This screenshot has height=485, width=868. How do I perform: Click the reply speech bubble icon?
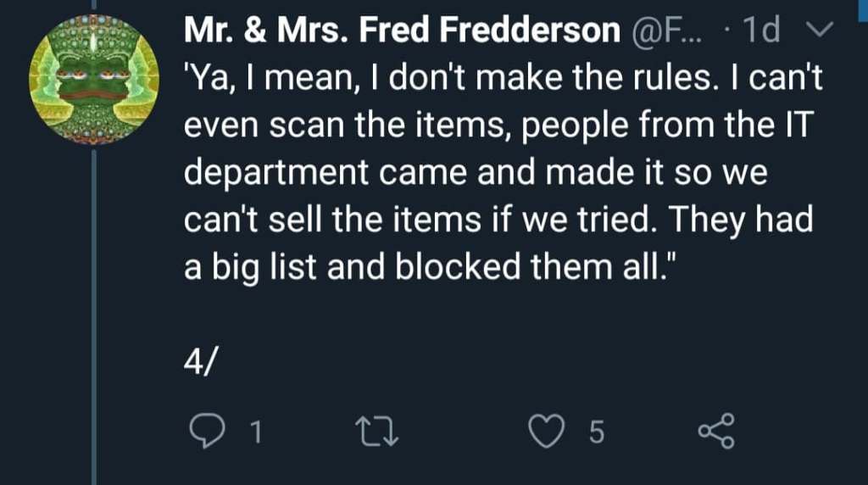coord(203,433)
